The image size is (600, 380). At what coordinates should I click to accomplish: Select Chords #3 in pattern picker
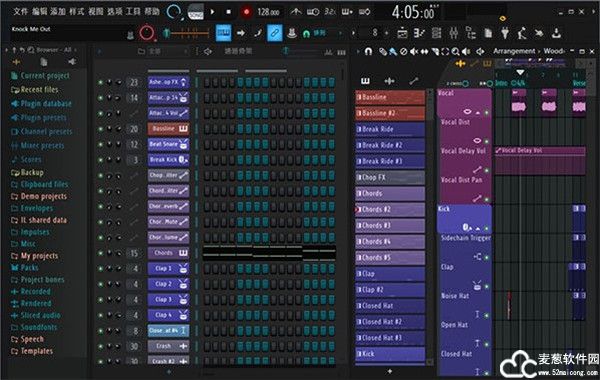(390, 226)
